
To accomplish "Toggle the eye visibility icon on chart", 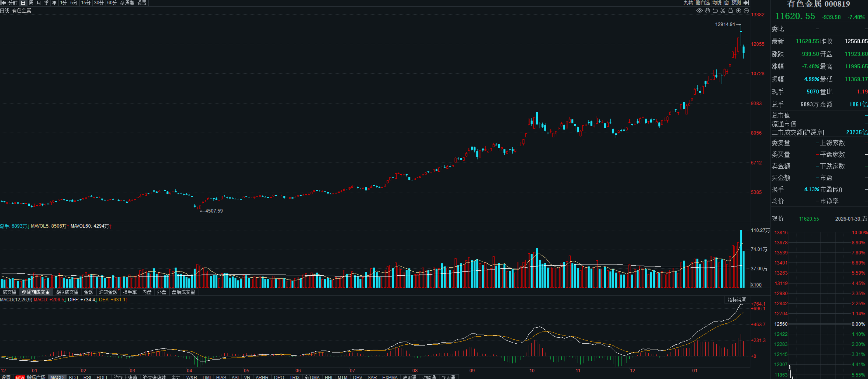I will tap(700, 11).
